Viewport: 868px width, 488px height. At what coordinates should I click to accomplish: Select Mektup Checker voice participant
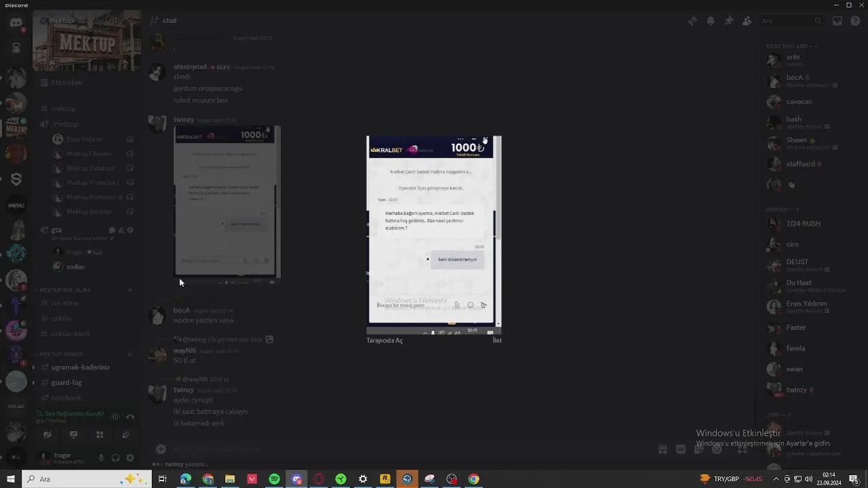coord(89,154)
